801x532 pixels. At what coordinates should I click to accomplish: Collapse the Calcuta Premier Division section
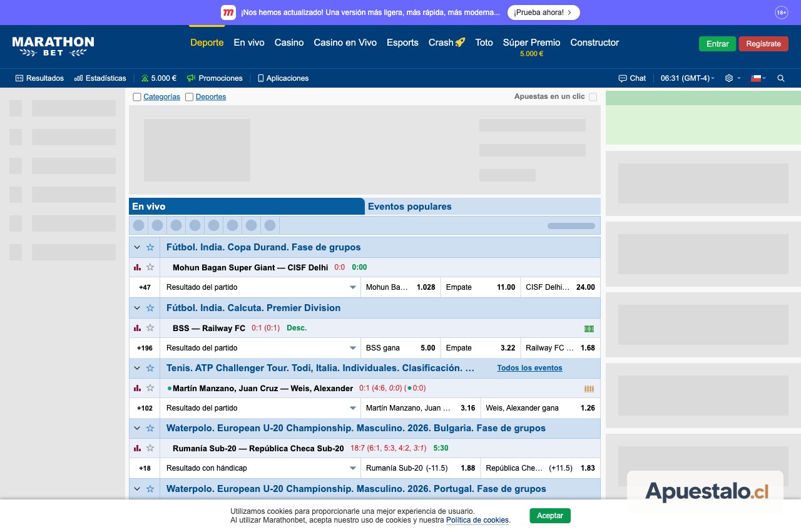137,308
